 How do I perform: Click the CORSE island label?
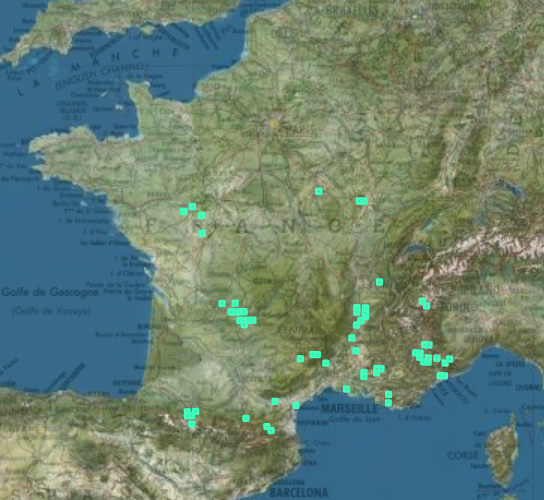pyautogui.click(x=464, y=455)
